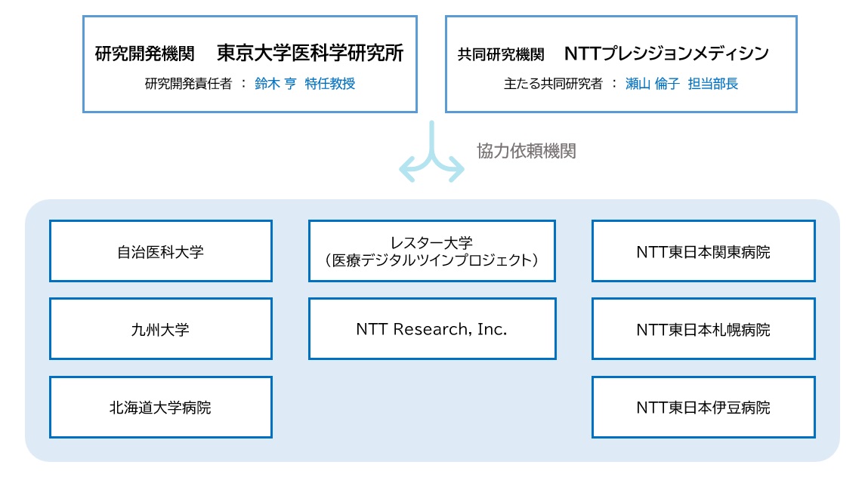Select the NTTプレシジョンメディシン heading
The height and width of the screenshot is (477, 868).
click(x=666, y=54)
